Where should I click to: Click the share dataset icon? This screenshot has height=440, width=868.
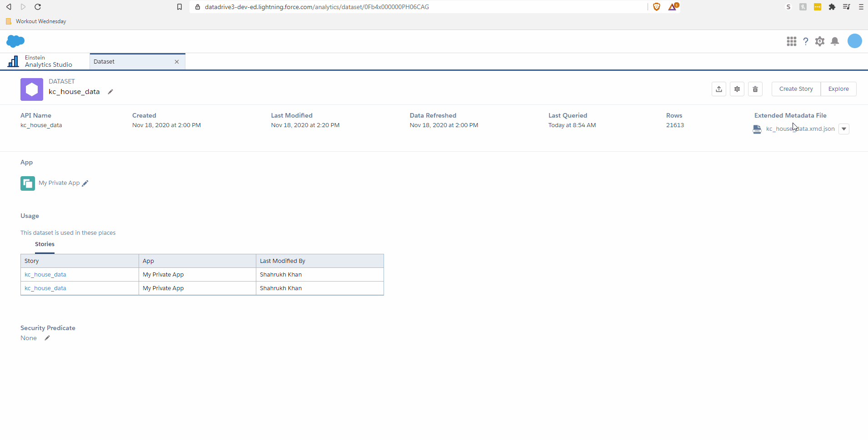coord(718,89)
